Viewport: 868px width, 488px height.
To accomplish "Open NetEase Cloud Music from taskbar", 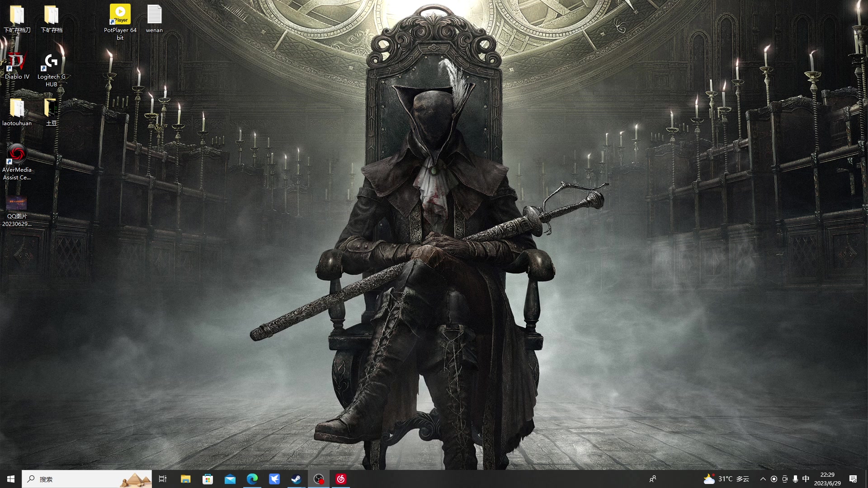I will 341,479.
